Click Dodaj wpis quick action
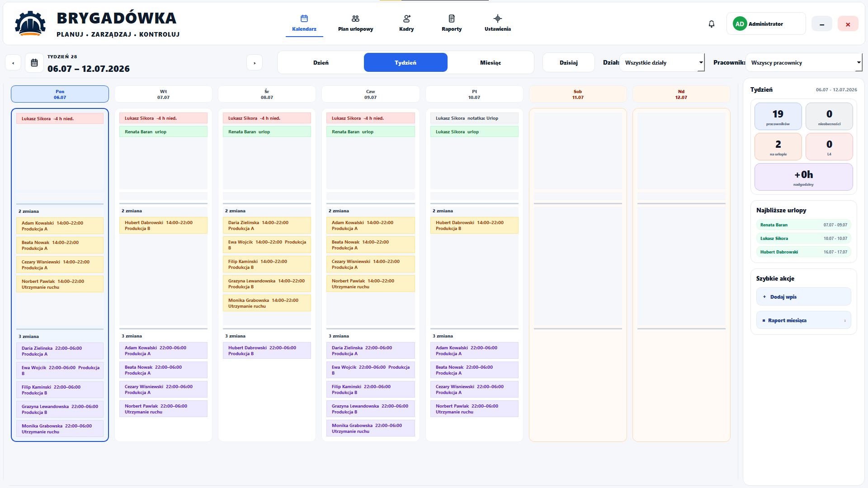This screenshot has width=868, height=488. click(804, 297)
